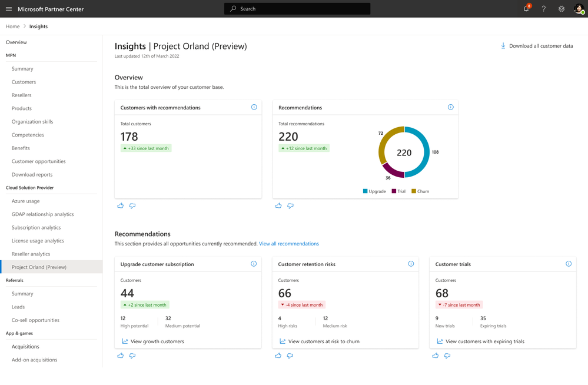Screen dimensions: 588x385
Task: Open GDAP relationship analytics
Action: [x=43, y=214]
